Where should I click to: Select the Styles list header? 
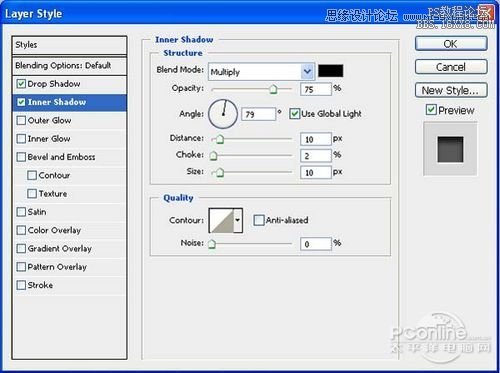pyautogui.click(x=69, y=45)
